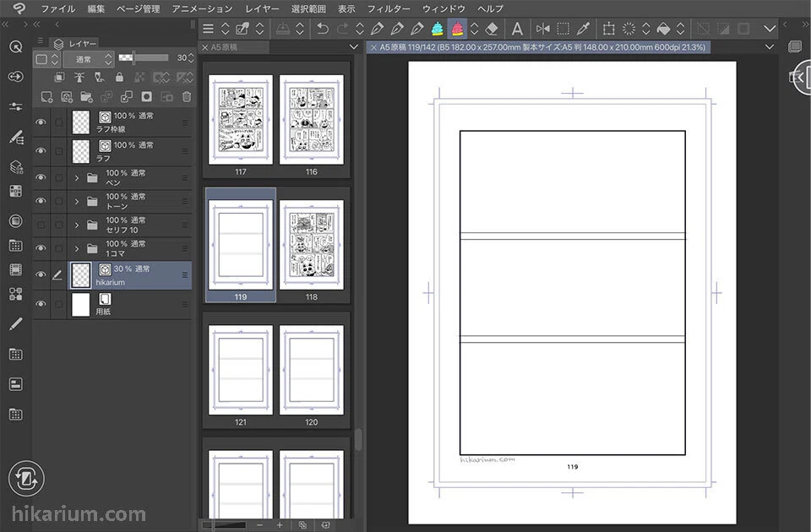Hide the 1コマ folder layer

(x=41, y=248)
